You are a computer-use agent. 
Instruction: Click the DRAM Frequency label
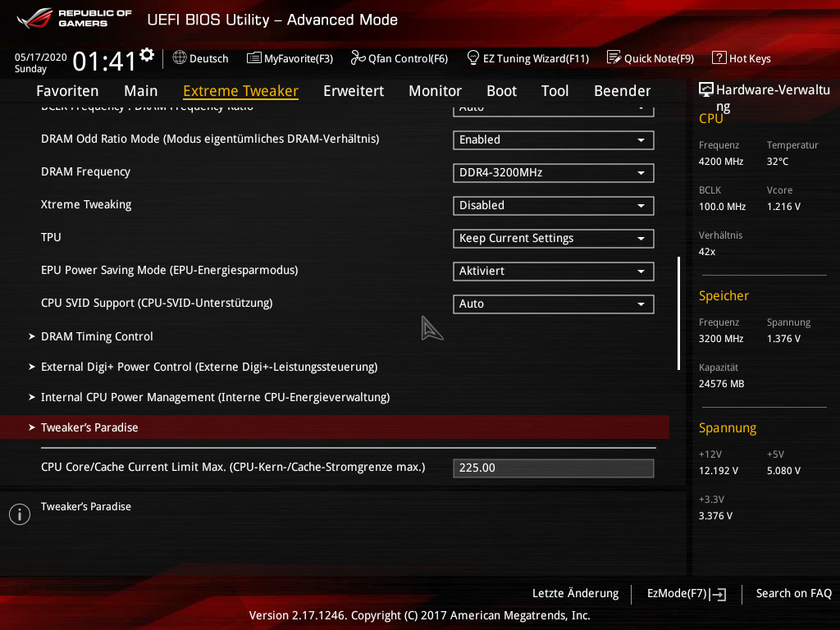pyautogui.click(x=85, y=171)
